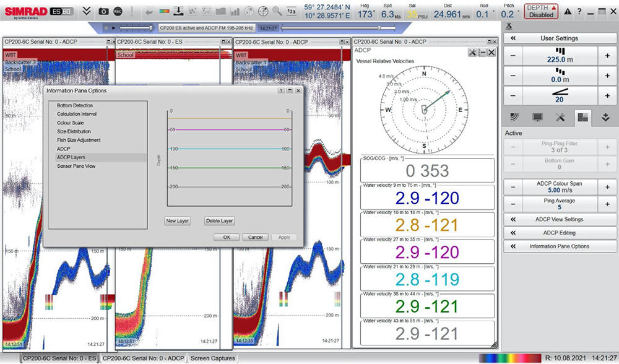Expand the ADCP View Settings section
619x364 pixels.
click(560, 219)
